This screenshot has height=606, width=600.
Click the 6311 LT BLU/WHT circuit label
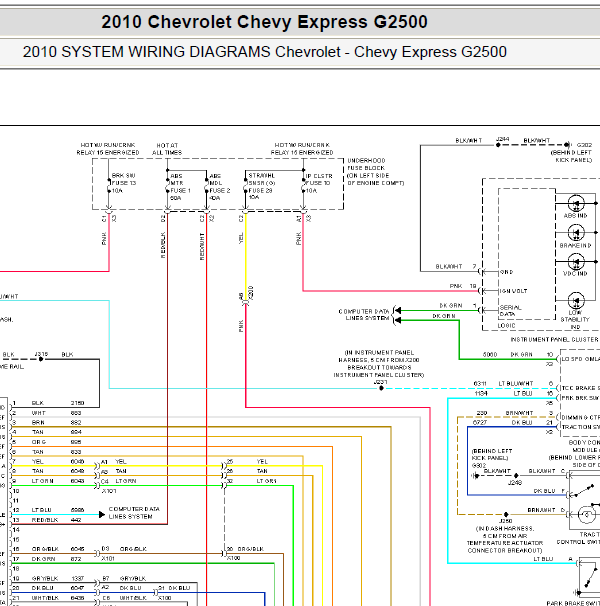(x=503, y=383)
